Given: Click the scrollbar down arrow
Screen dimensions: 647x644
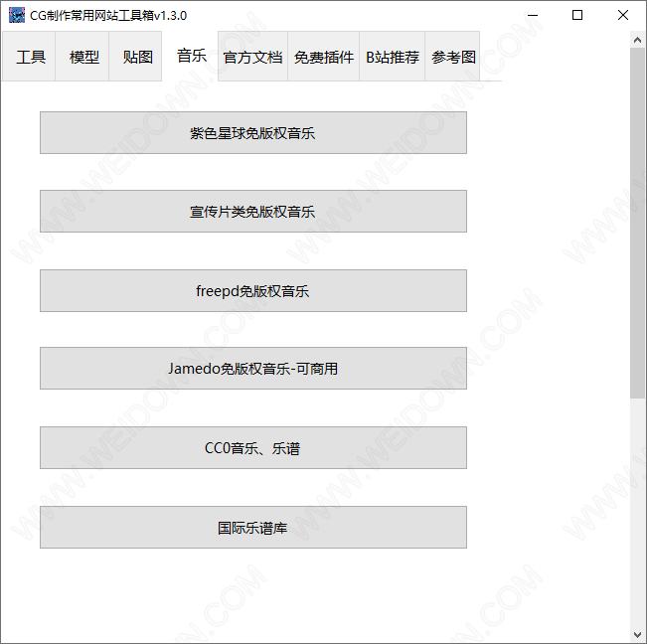Looking at the screenshot, I should pyautogui.click(x=637, y=634).
